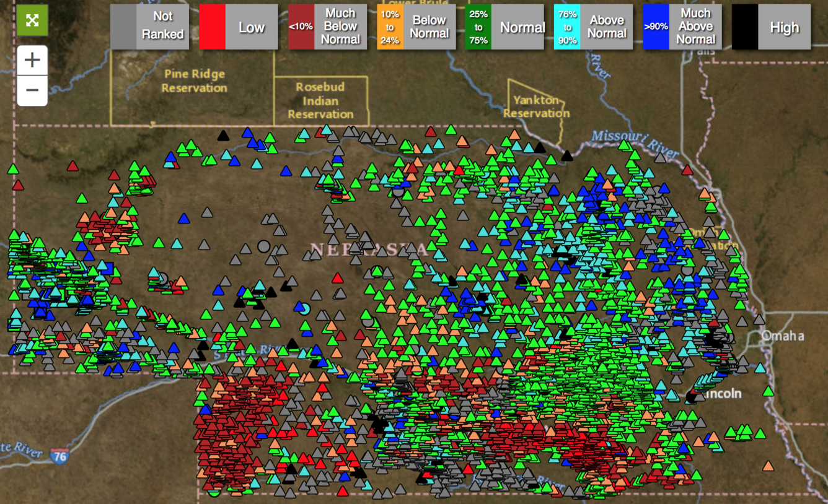
Task: Click the gray circle station marker in central Nebraska
Action: tap(263, 246)
